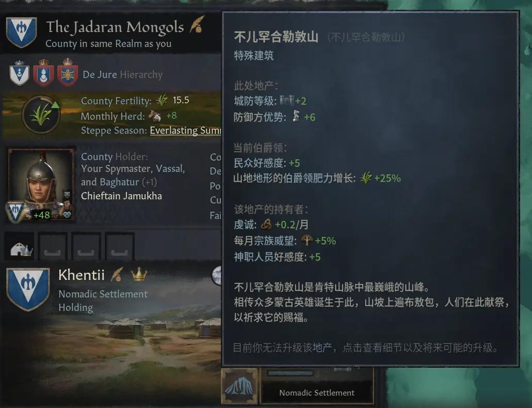The width and height of the screenshot is (532, 408).
Task: Open the Everlasting Summer steppe season link
Action: (x=185, y=131)
